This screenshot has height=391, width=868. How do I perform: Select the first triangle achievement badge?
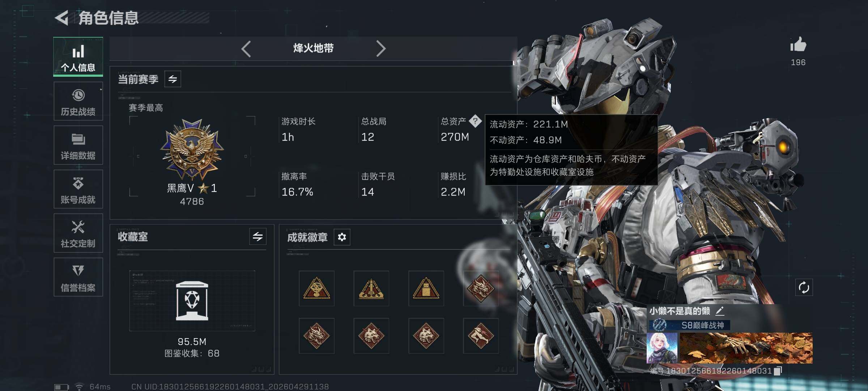pyautogui.click(x=316, y=288)
